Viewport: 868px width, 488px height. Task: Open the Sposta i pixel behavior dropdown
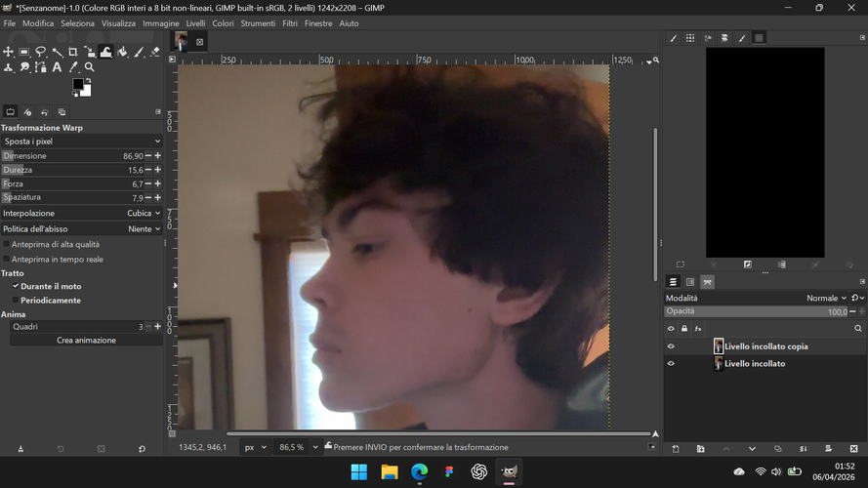coord(81,142)
